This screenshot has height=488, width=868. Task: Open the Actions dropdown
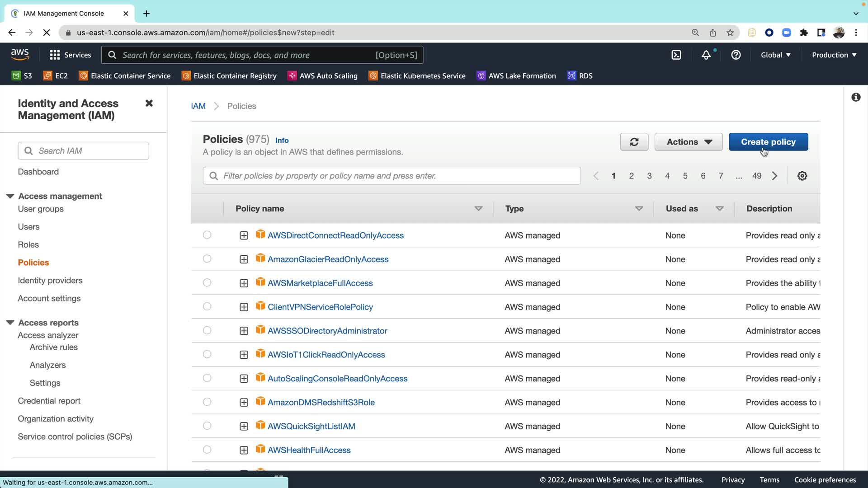pos(688,142)
